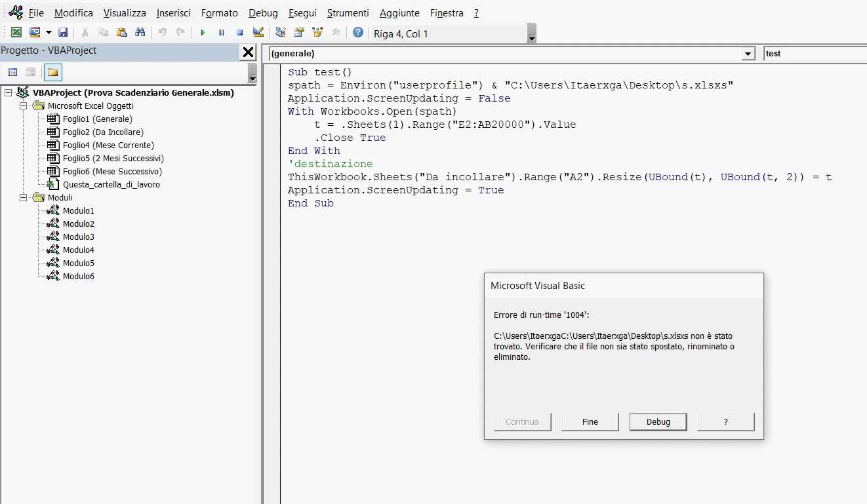The image size is (867, 504).
Task: Open the Properties window icon
Action: click(299, 33)
